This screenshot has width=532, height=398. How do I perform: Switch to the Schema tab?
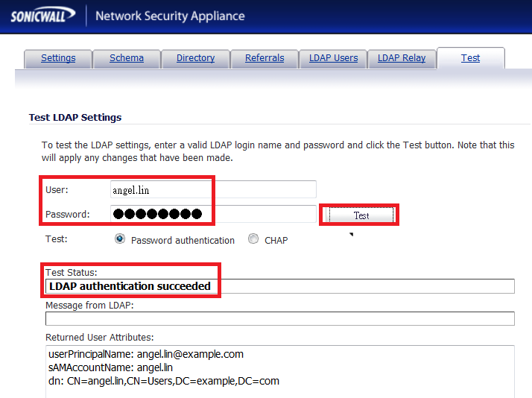point(126,58)
